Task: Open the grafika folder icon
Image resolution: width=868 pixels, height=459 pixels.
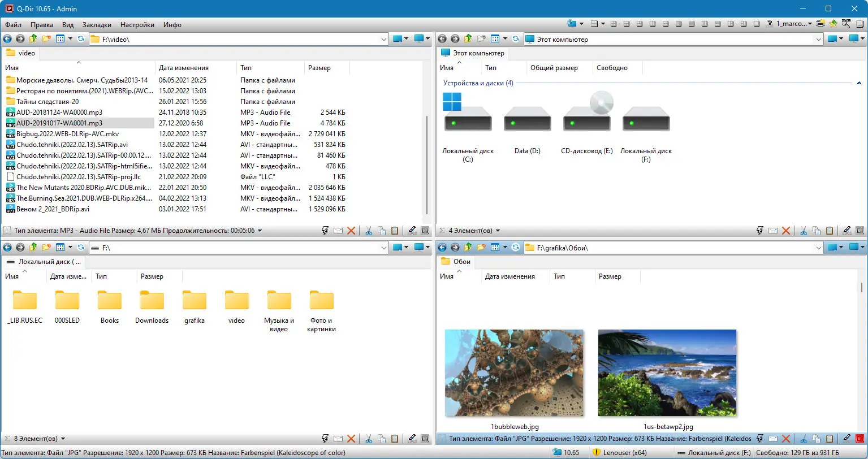Action: pyautogui.click(x=195, y=301)
